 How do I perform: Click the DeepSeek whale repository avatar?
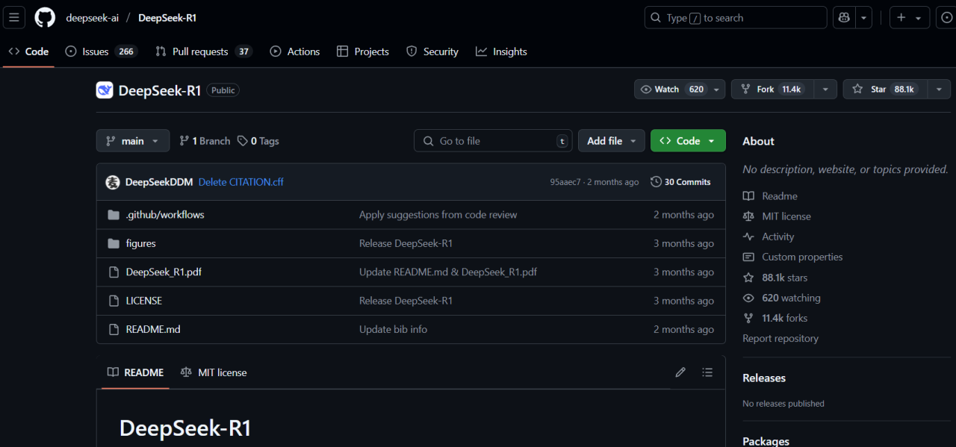104,90
